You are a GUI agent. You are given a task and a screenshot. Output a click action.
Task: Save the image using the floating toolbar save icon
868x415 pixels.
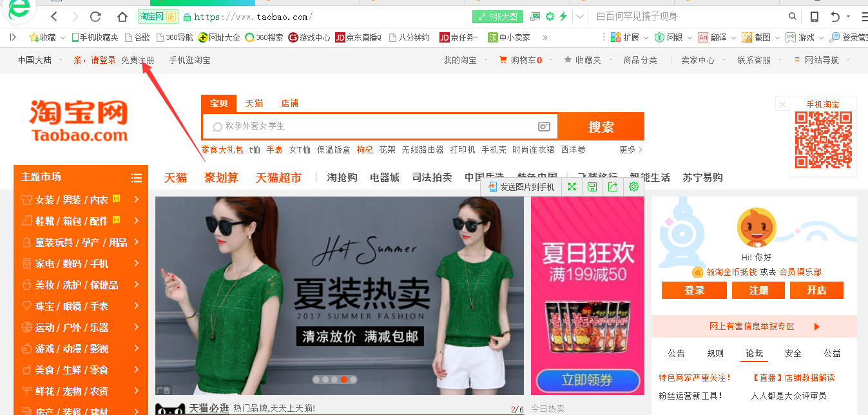tap(592, 187)
